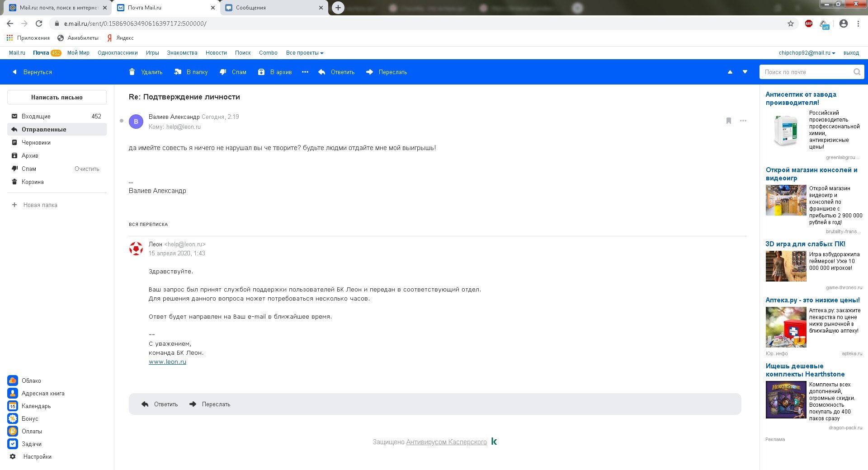Bookmark this page with the star icon

(x=791, y=23)
